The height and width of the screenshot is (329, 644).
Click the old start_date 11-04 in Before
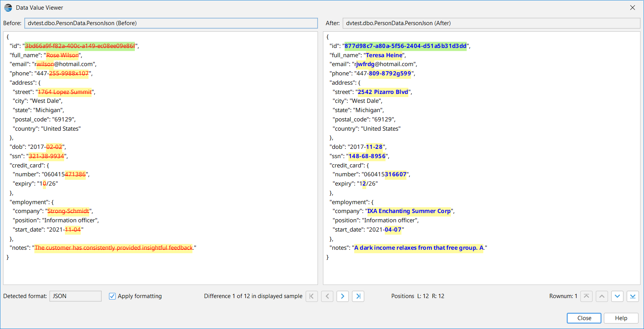coord(73,230)
